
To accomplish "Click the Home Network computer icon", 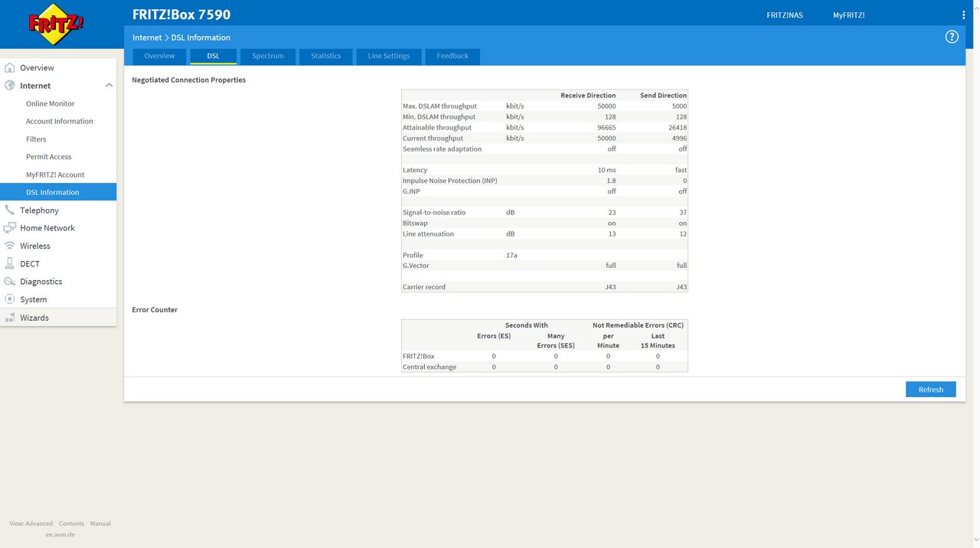I will pyautogui.click(x=10, y=228).
